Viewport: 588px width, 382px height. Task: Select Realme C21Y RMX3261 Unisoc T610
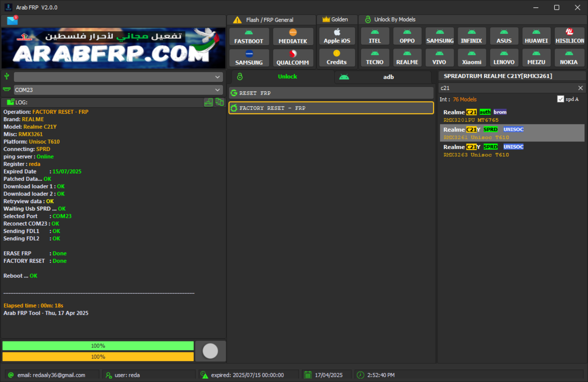512,133
